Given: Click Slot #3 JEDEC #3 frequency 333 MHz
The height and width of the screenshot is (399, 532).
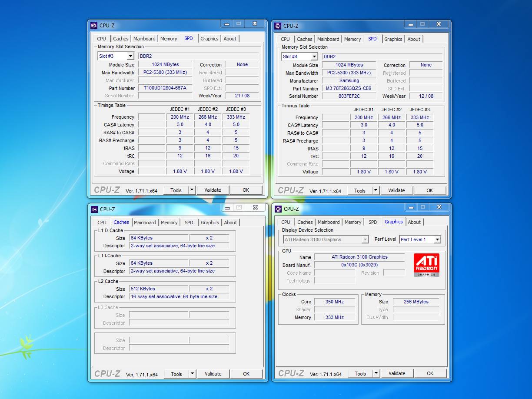Looking at the screenshot, I should coord(236,117).
